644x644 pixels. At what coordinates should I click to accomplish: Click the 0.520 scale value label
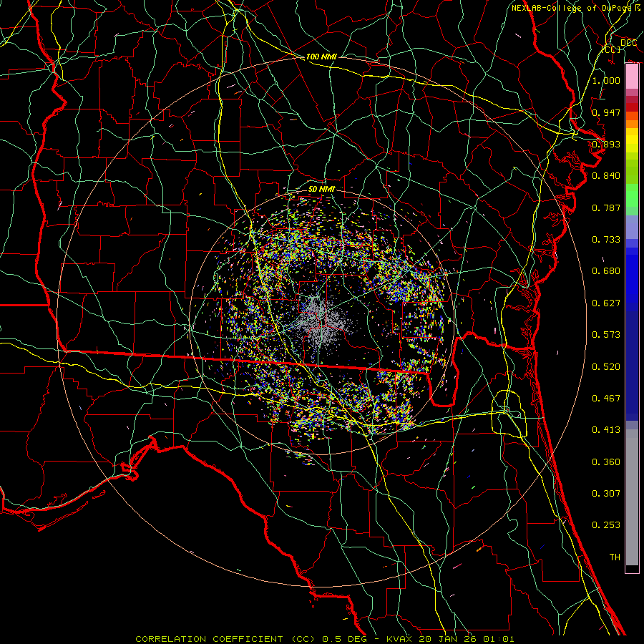pos(606,367)
